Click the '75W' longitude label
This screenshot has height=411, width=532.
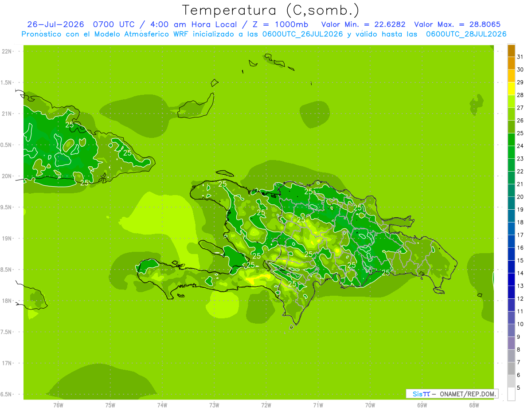pos(110,405)
